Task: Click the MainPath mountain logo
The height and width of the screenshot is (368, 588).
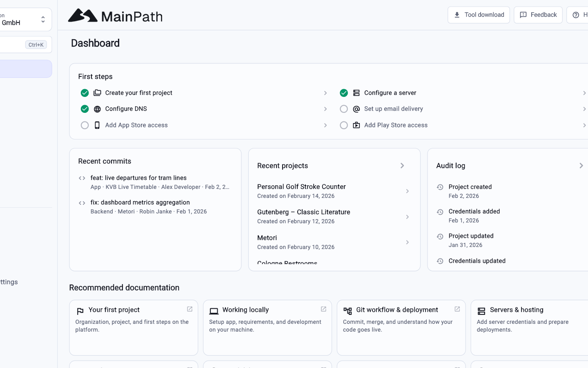Action: [83, 16]
